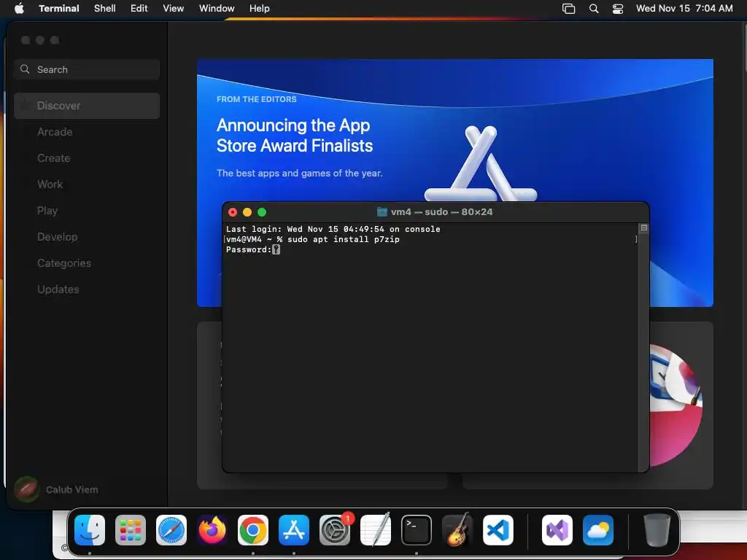This screenshot has height=560, width=747.
Task: Zoom the Terminal window with green button
Action: point(262,212)
